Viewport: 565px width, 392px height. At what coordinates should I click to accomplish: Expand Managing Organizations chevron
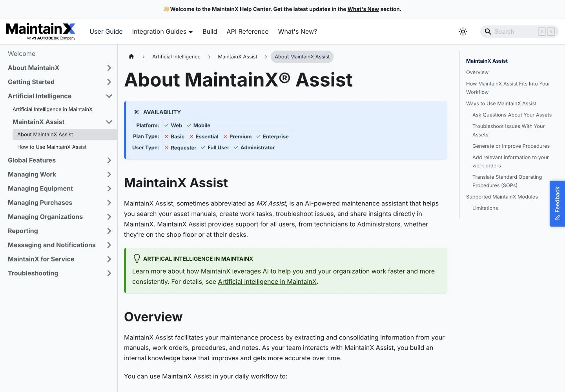point(109,217)
